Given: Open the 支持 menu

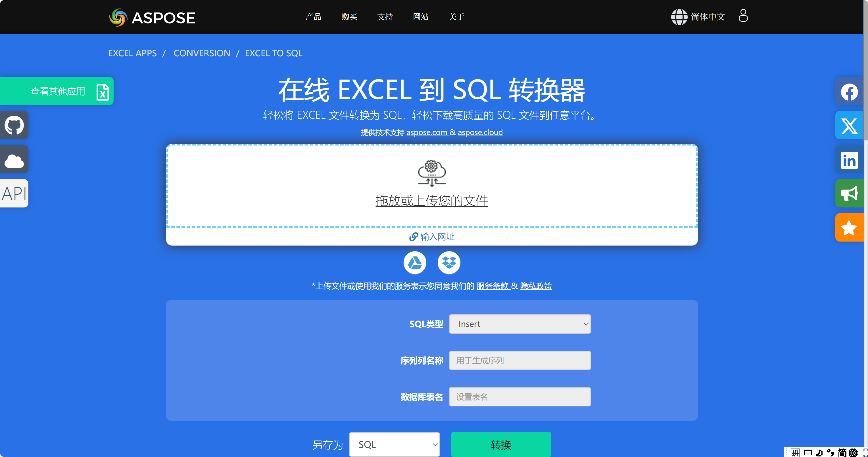Looking at the screenshot, I should click(x=385, y=16).
